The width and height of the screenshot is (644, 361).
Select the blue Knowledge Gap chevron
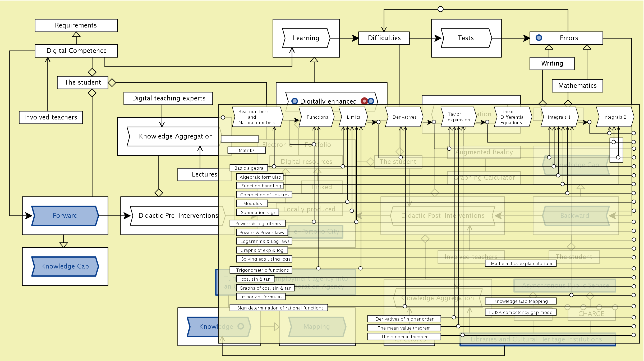65,266
